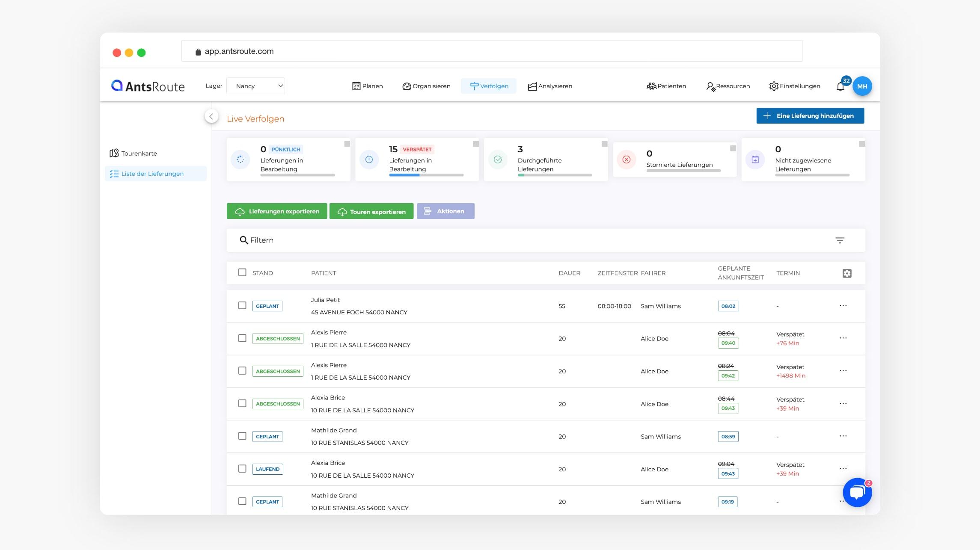Check the Julia Petit row checkbox
The height and width of the screenshot is (550, 980).
pos(242,305)
